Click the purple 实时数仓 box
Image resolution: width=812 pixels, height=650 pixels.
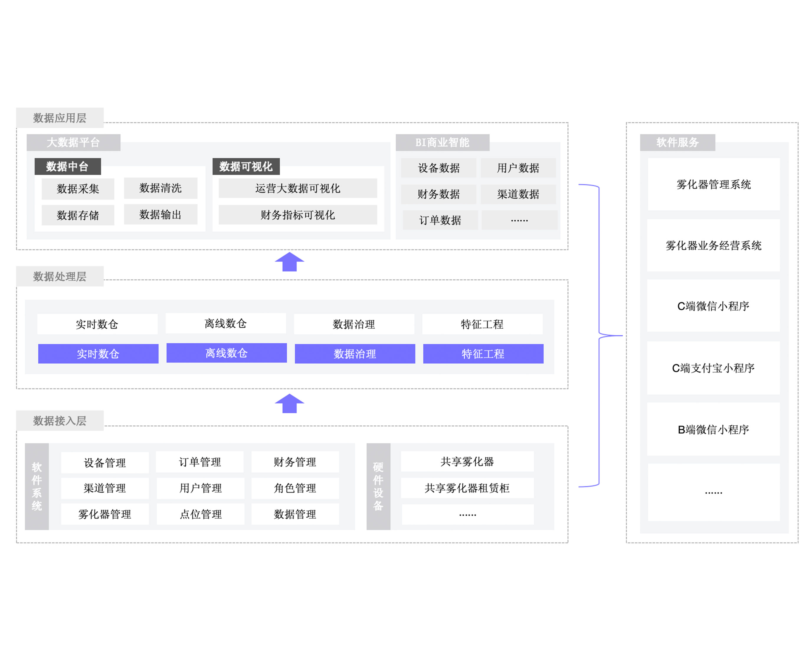98,354
